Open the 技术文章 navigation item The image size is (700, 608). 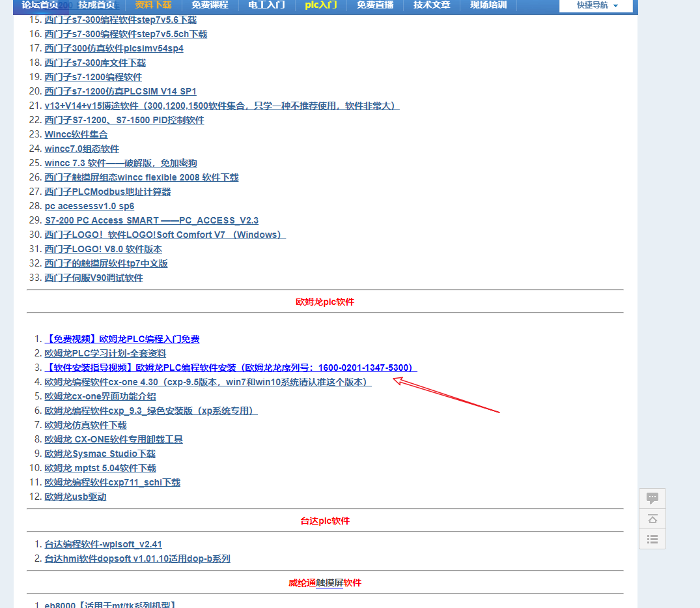pyautogui.click(x=432, y=5)
